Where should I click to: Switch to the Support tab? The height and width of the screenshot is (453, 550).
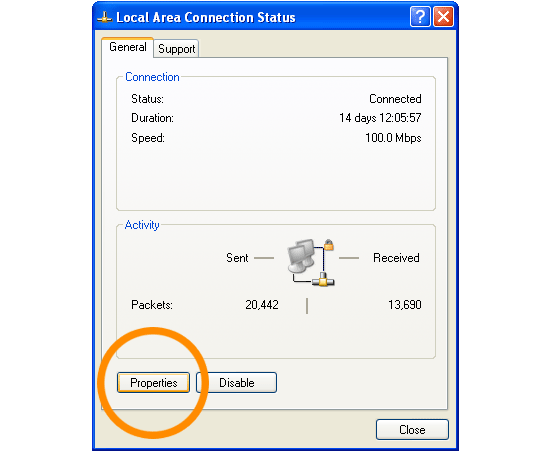point(176,49)
